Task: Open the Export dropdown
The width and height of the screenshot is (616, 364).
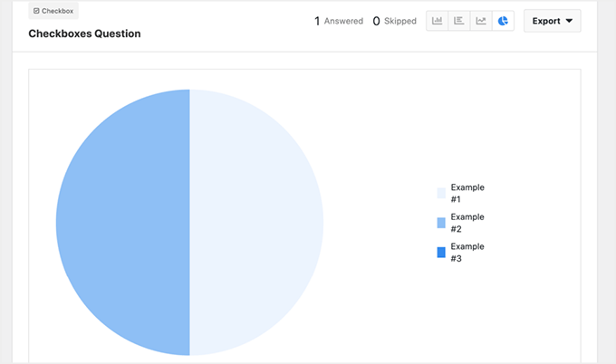Action: [552, 21]
